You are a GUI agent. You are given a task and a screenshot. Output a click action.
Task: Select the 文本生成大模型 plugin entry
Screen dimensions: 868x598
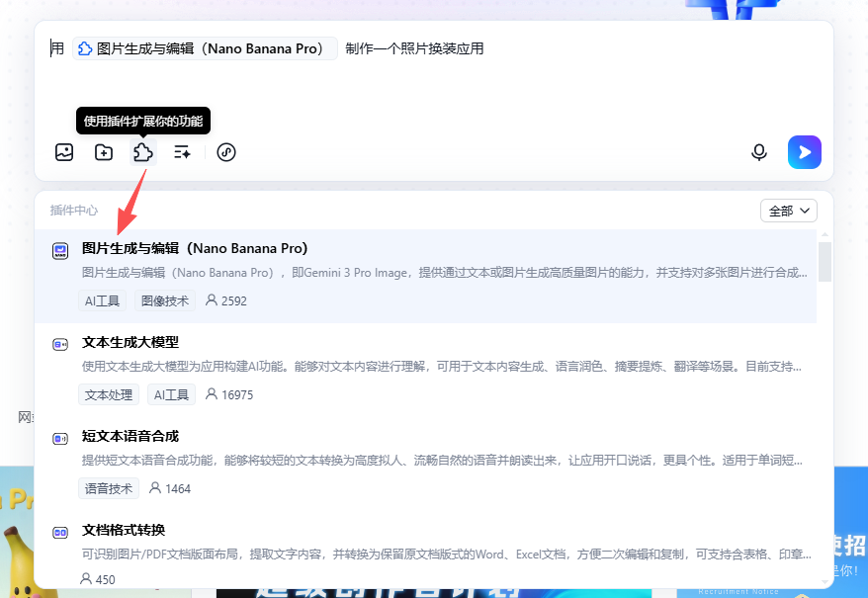coord(130,342)
